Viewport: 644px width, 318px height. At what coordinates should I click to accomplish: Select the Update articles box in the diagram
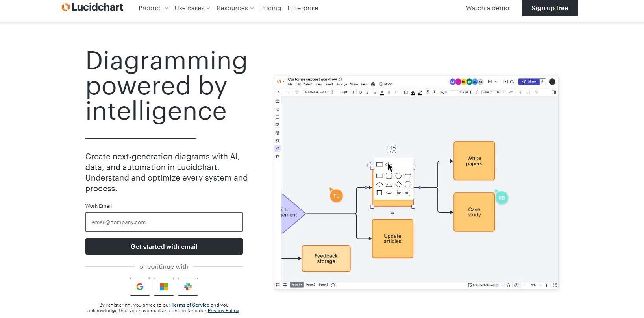pyautogui.click(x=392, y=239)
